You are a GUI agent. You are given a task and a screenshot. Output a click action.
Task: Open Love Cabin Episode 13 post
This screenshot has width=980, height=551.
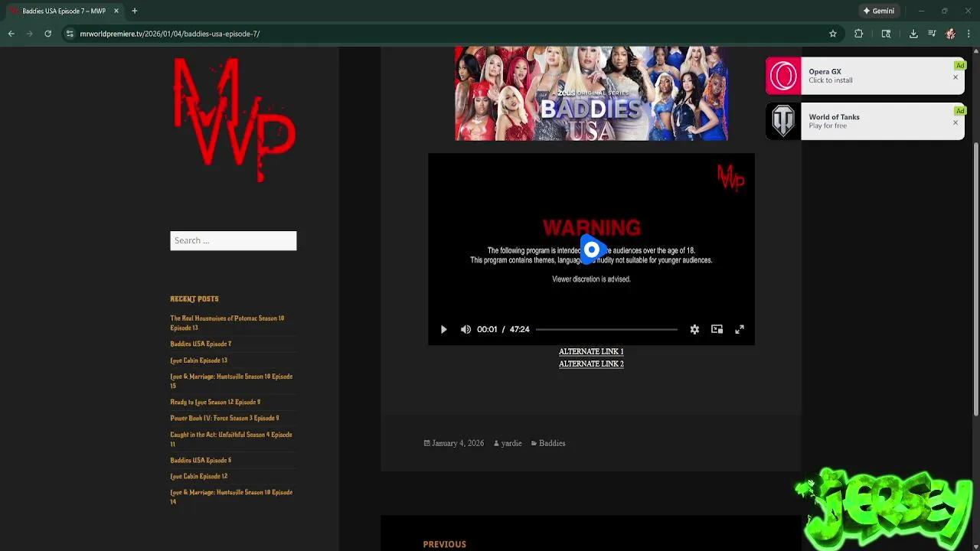[198, 360]
